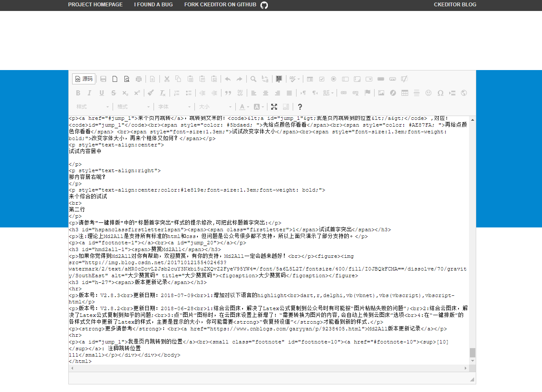Follow the I FOUND A BUG link
The image size is (542, 392).
(154, 5)
